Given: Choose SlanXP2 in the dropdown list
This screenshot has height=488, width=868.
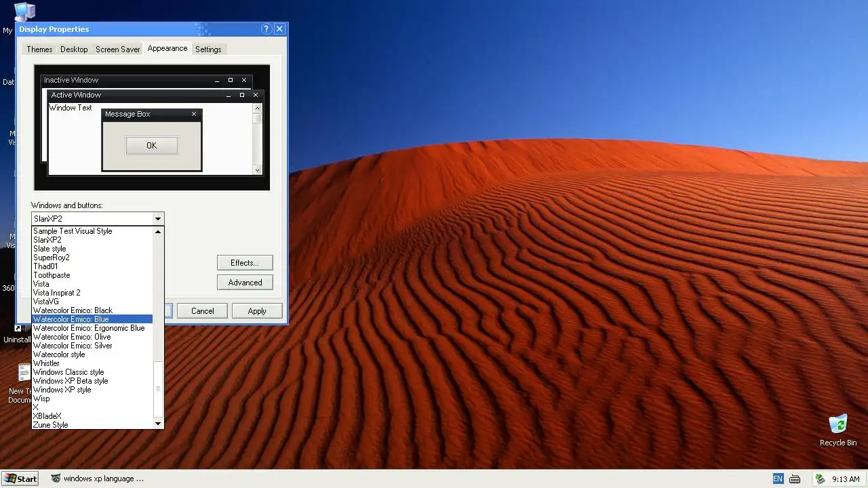Looking at the screenshot, I should pos(92,240).
